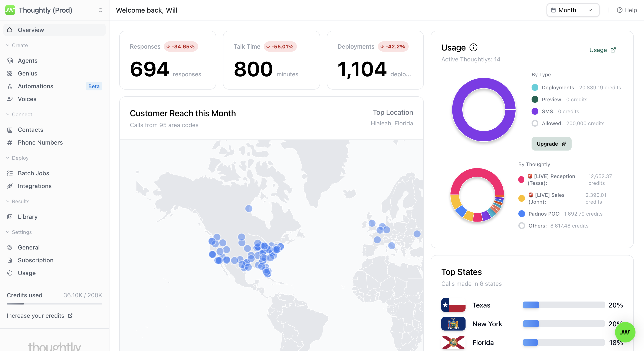The image size is (644, 351).
Task: Click the Subscription document icon
Action: [x=10, y=260]
